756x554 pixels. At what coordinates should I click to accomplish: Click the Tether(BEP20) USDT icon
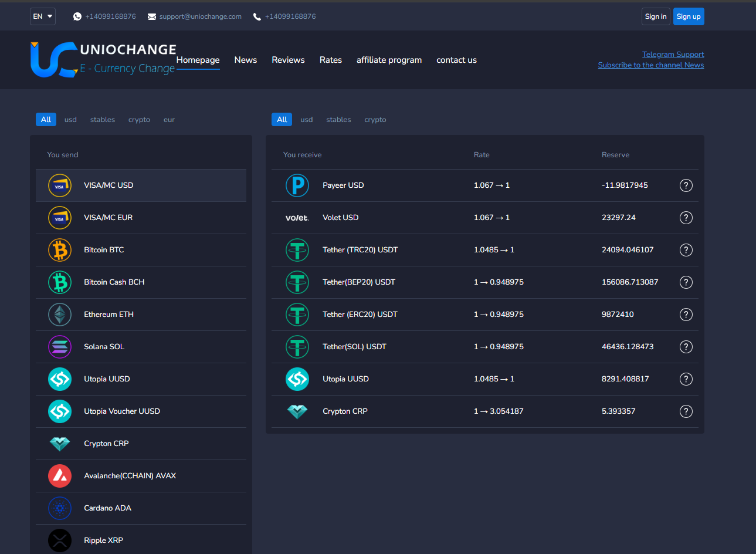(297, 282)
